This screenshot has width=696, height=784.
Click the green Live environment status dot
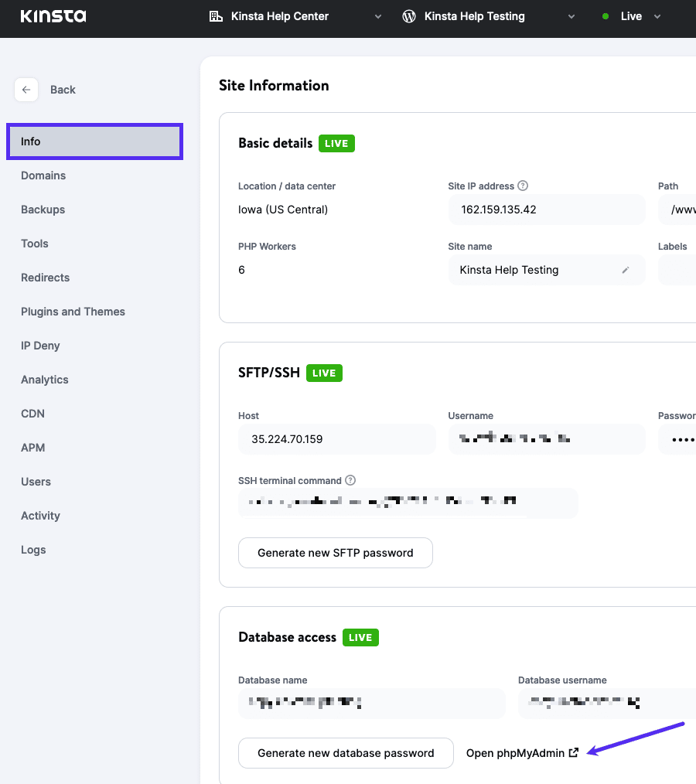(x=605, y=15)
